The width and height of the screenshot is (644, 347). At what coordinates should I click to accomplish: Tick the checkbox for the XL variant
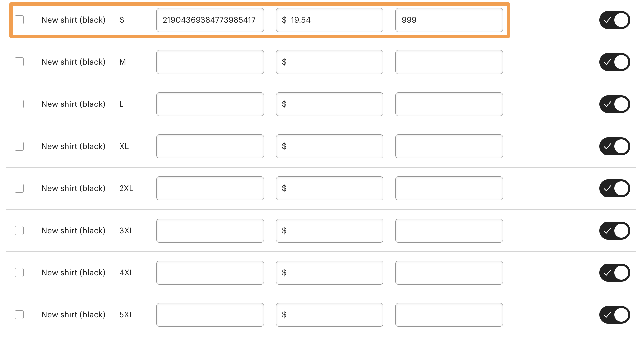19,146
